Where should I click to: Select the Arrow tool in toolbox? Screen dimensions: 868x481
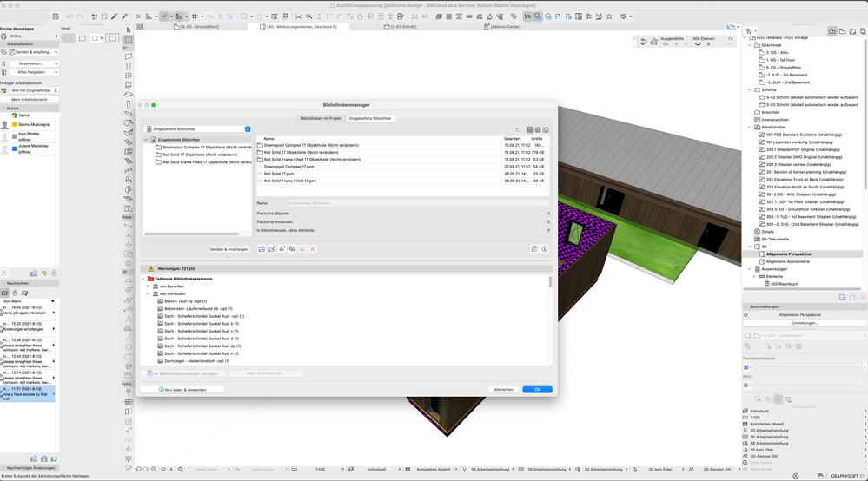[x=129, y=30]
